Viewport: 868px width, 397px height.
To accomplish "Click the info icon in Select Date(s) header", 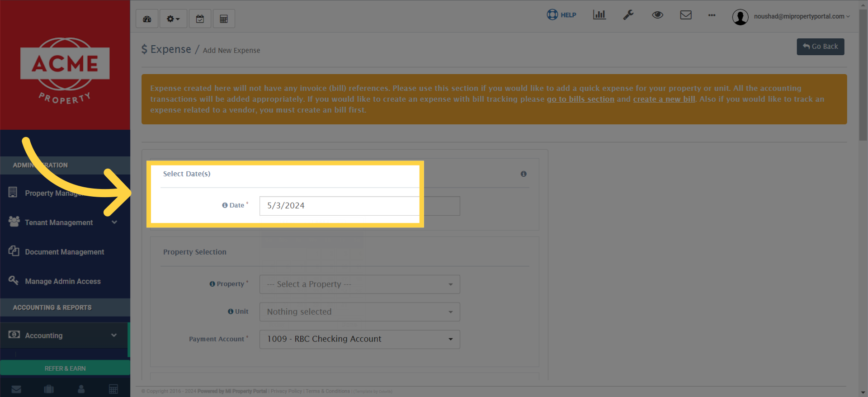I will tap(524, 174).
